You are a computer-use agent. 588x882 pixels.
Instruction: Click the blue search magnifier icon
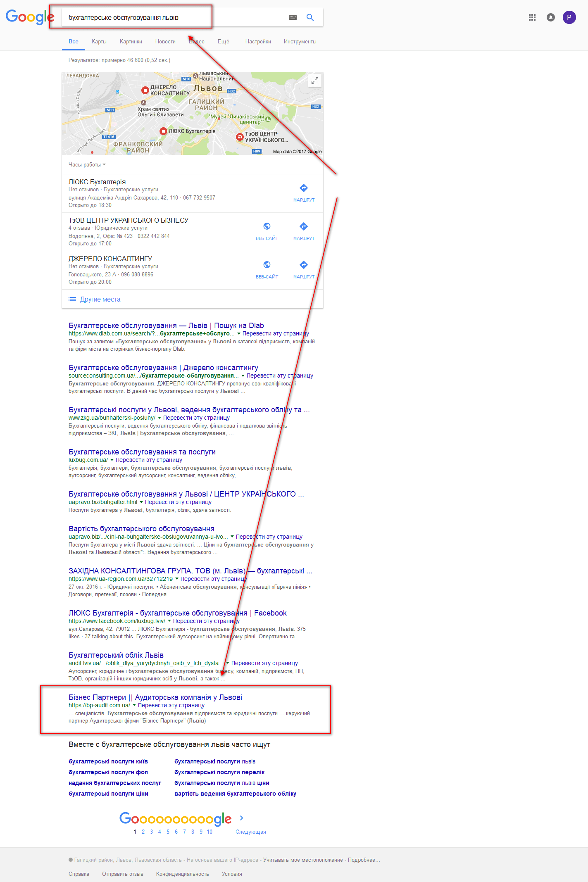tap(310, 17)
